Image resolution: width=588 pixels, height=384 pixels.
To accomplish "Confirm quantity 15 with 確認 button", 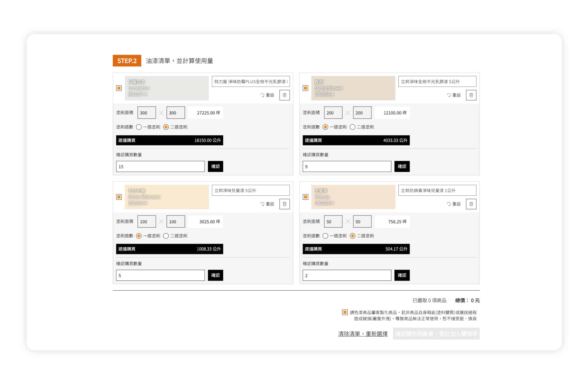I will pyautogui.click(x=215, y=167).
